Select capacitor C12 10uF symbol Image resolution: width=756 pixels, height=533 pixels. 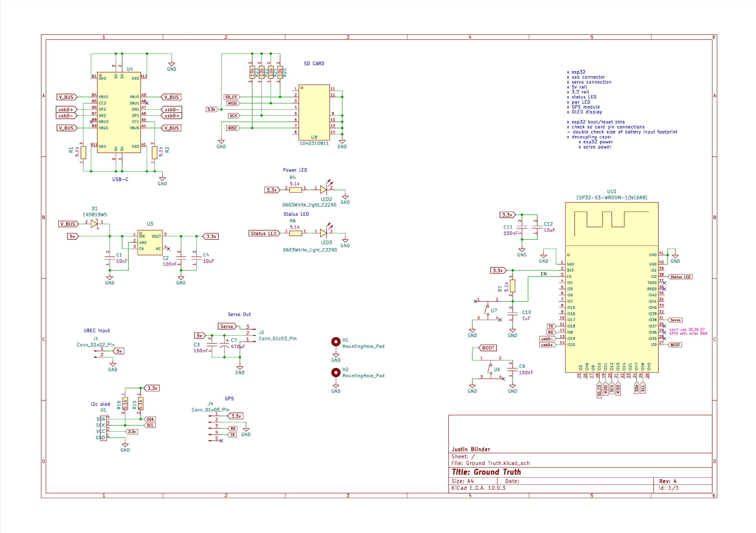[537, 227]
